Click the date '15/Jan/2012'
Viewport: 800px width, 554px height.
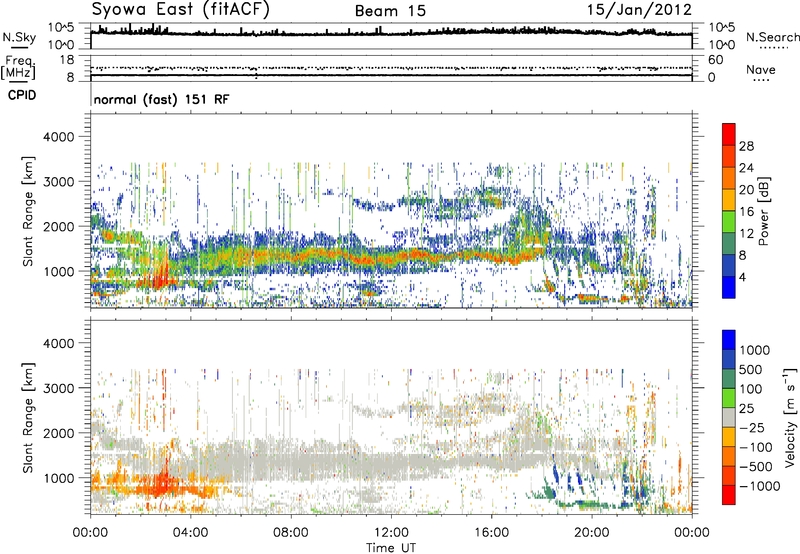[639, 9]
